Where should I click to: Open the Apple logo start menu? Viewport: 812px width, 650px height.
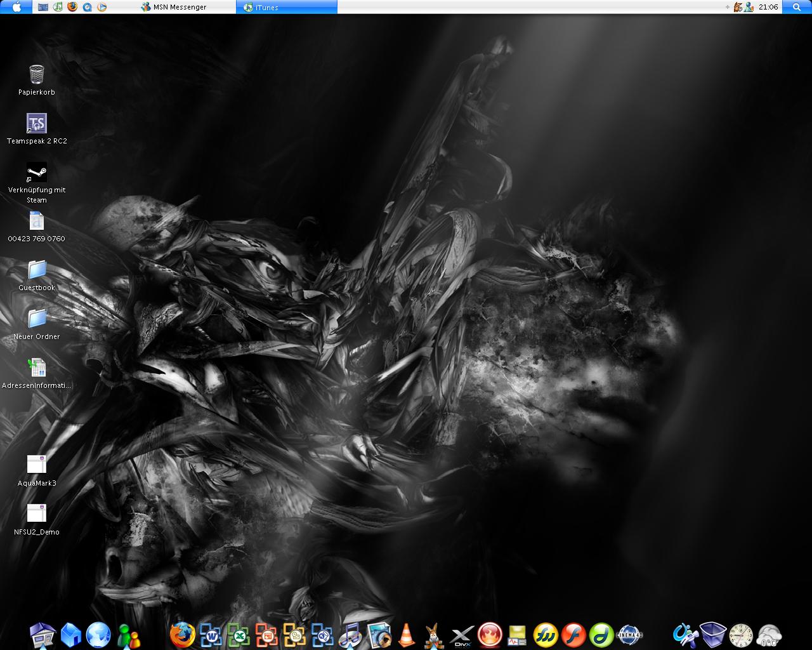pos(16,7)
